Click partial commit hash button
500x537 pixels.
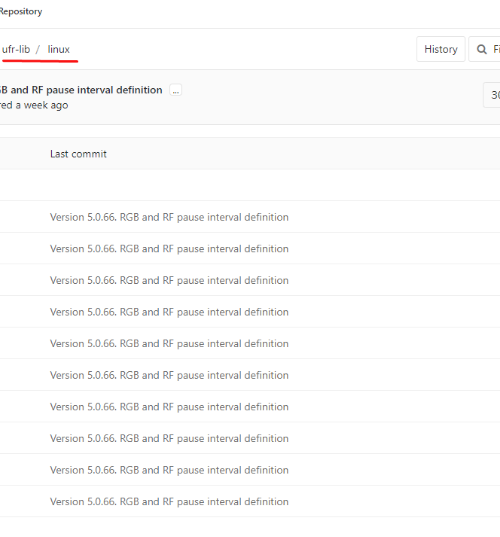tap(492, 95)
